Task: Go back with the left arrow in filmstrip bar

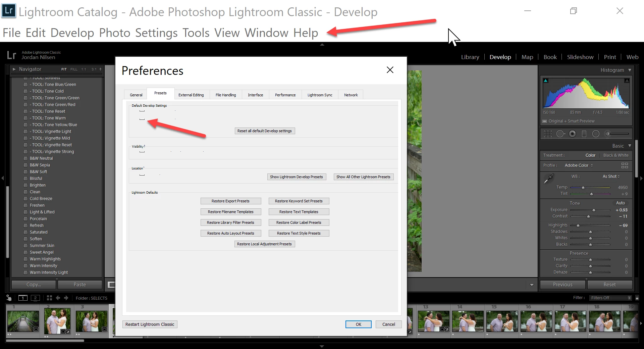Action: coord(58,298)
